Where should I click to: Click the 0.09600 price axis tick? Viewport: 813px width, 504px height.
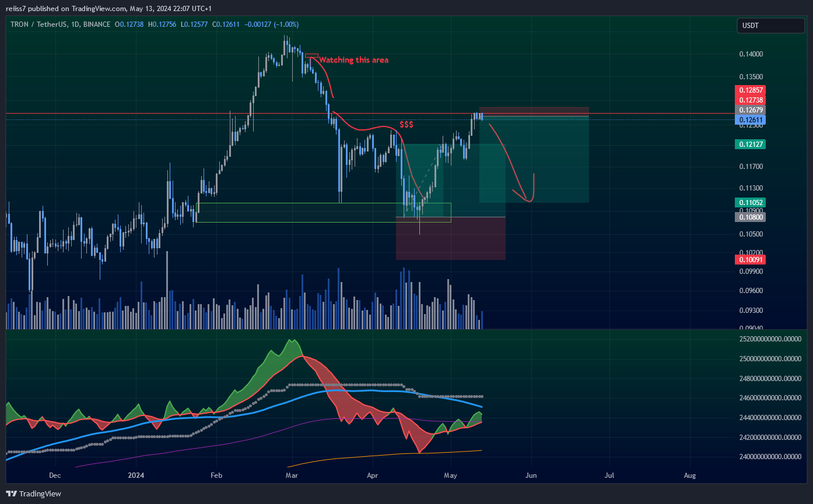click(x=751, y=291)
